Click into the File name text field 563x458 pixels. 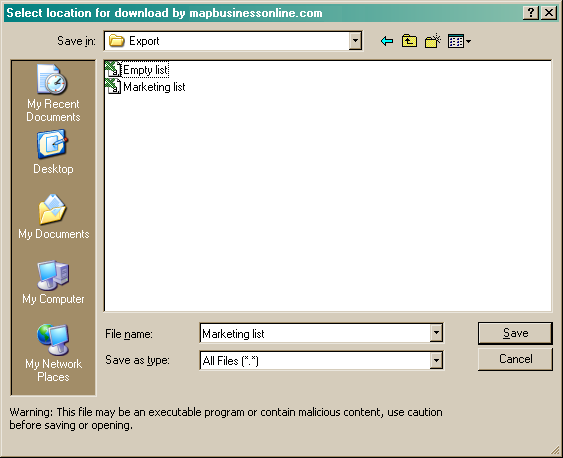click(x=315, y=333)
